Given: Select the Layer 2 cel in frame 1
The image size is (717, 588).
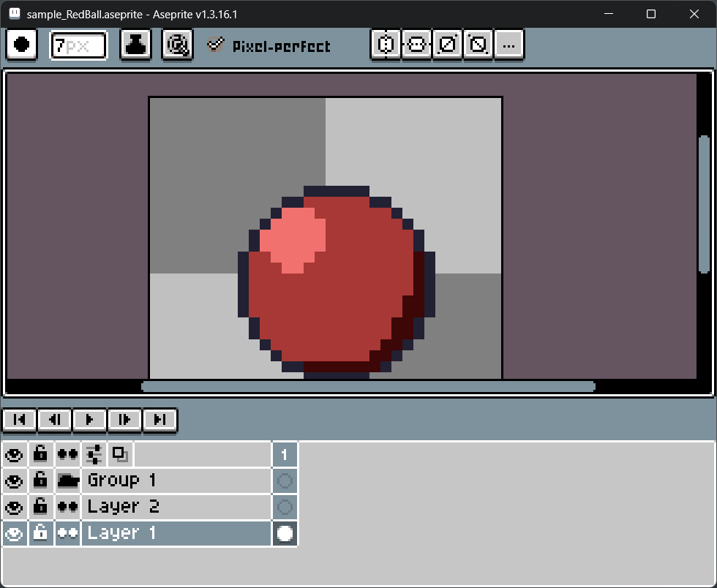Looking at the screenshot, I should tap(285, 507).
